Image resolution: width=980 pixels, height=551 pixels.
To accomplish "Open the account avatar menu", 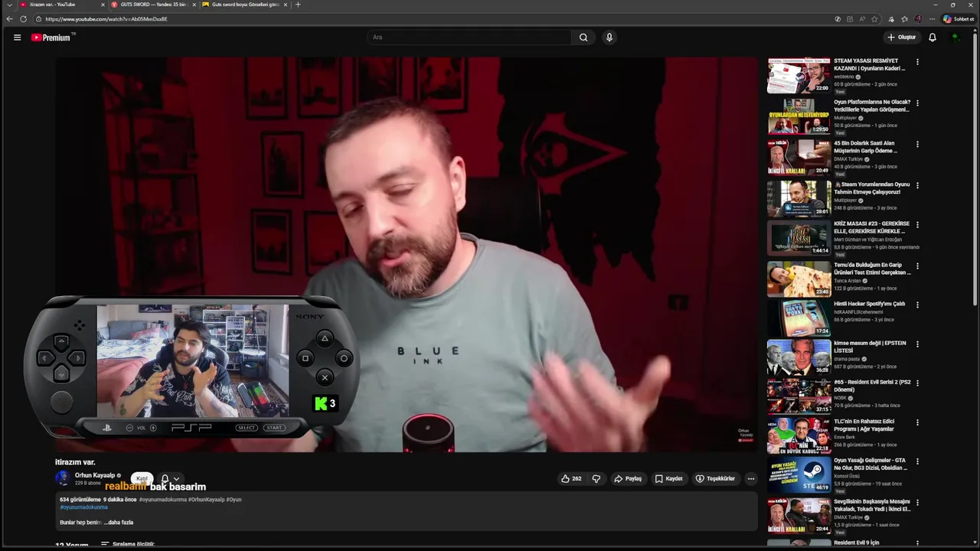I will [x=955, y=37].
